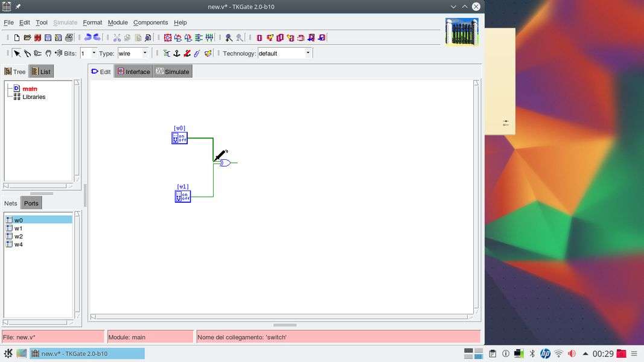This screenshot has height=362, width=644.
Task: Open the Bits dropdown
Action: (94, 53)
